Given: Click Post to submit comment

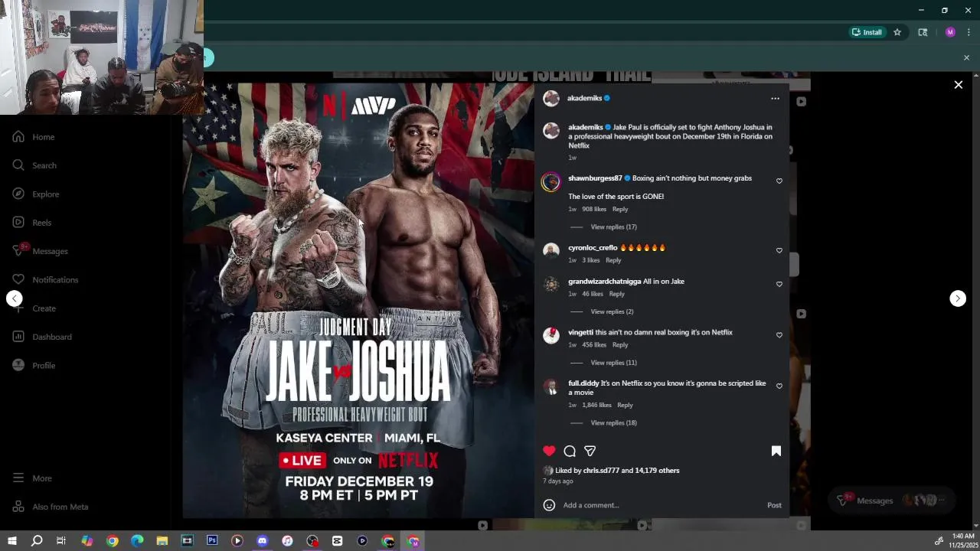Looking at the screenshot, I should (774, 505).
